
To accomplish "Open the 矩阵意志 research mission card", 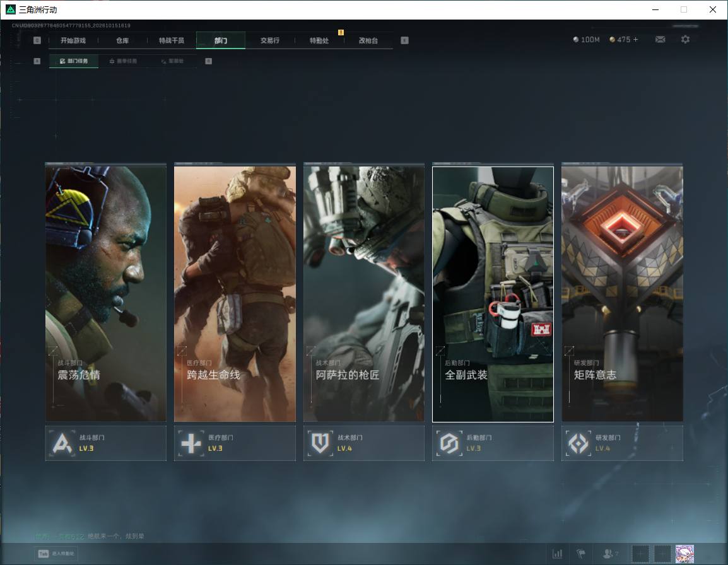I will 622,294.
